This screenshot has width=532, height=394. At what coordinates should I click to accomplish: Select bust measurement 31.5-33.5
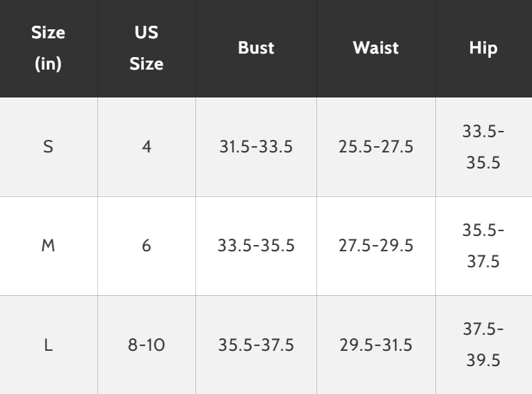256,147
